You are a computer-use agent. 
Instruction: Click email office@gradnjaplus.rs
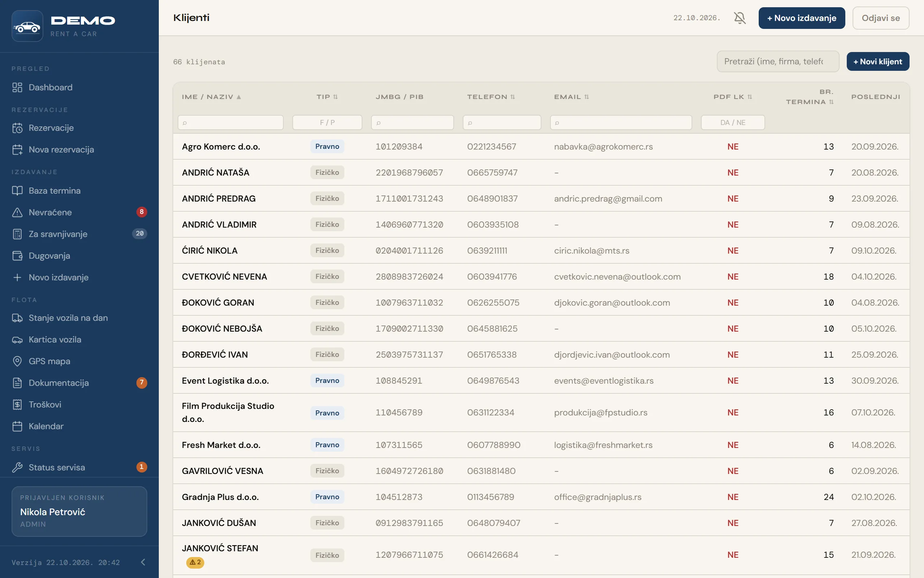pyautogui.click(x=598, y=497)
